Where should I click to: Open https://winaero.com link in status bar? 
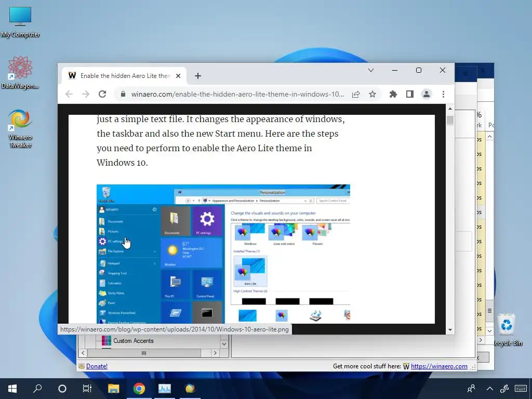439,366
